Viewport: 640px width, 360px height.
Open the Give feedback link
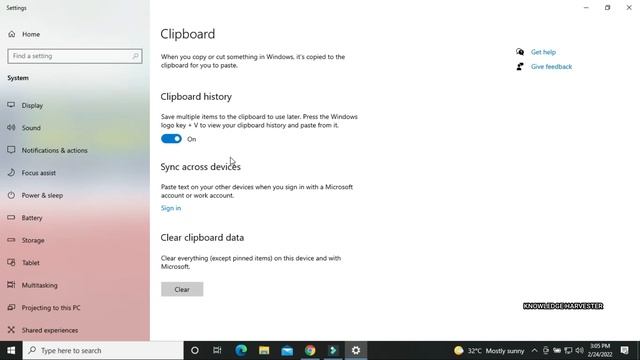pos(551,67)
